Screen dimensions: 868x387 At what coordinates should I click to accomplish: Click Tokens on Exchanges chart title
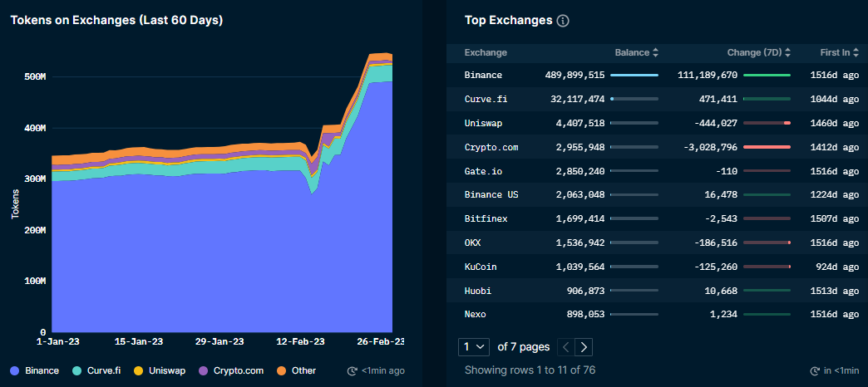click(x=116, y=21)
